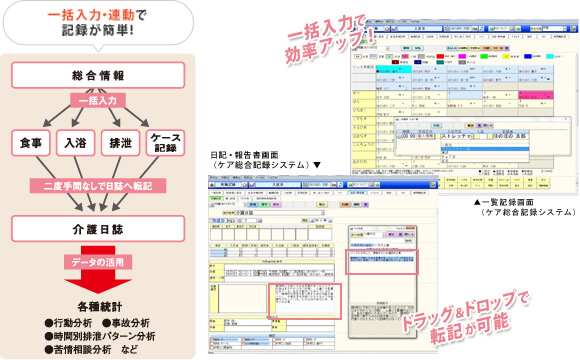This screenshot has height=360, width=580.
Task: Select first tab in diary window main tab row
Action: (x=216, y=193)
